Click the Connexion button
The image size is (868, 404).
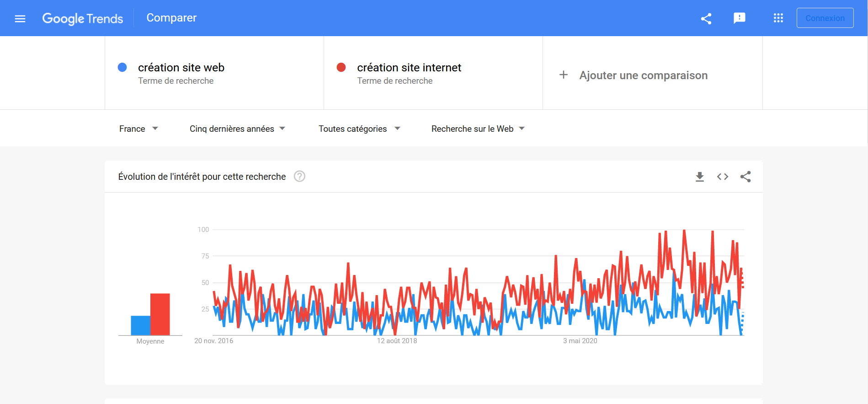[x=825, y=18]
